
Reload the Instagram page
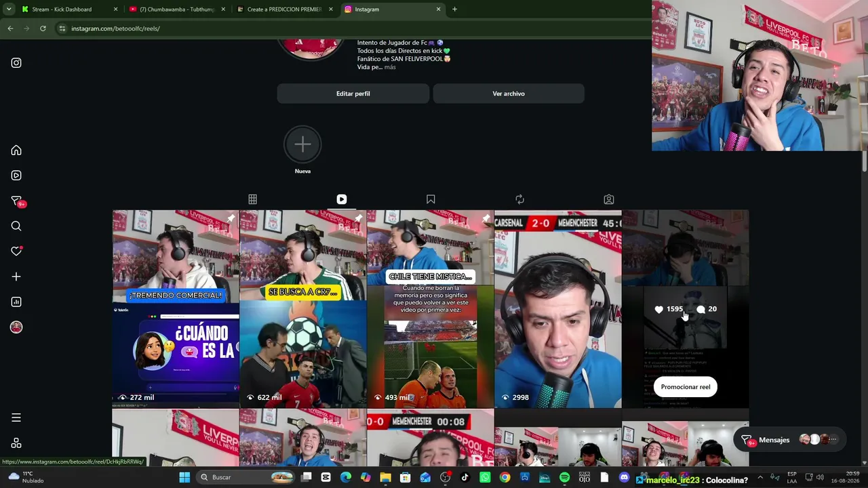tap(43, 28)
